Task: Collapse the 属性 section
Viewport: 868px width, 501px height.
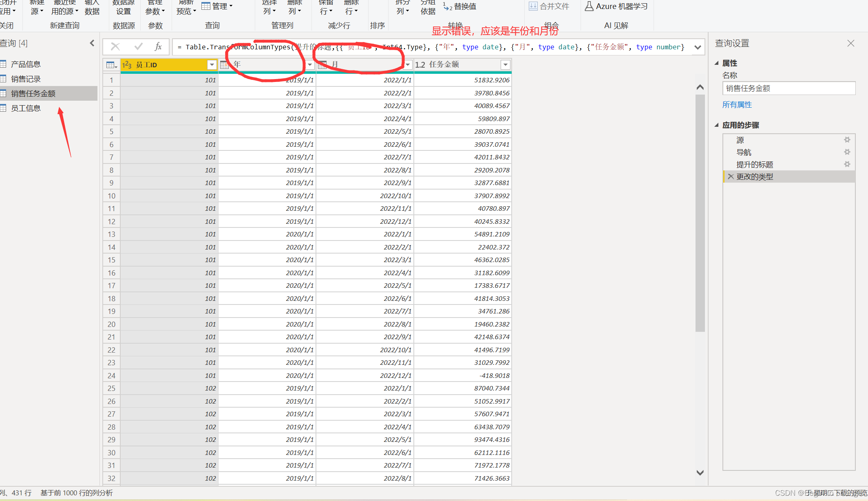Action: [717, 63]
